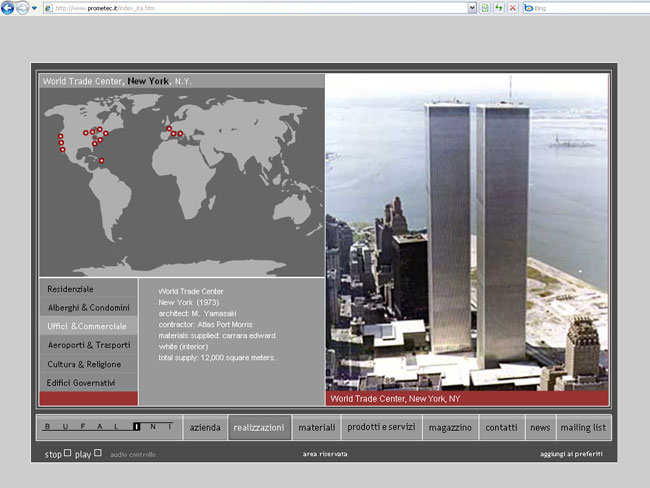Image resolution: width=650 pixels, height=488 pixels.
Task: Toggle Compatibility View page icon
Action: [x=485, y=8]
